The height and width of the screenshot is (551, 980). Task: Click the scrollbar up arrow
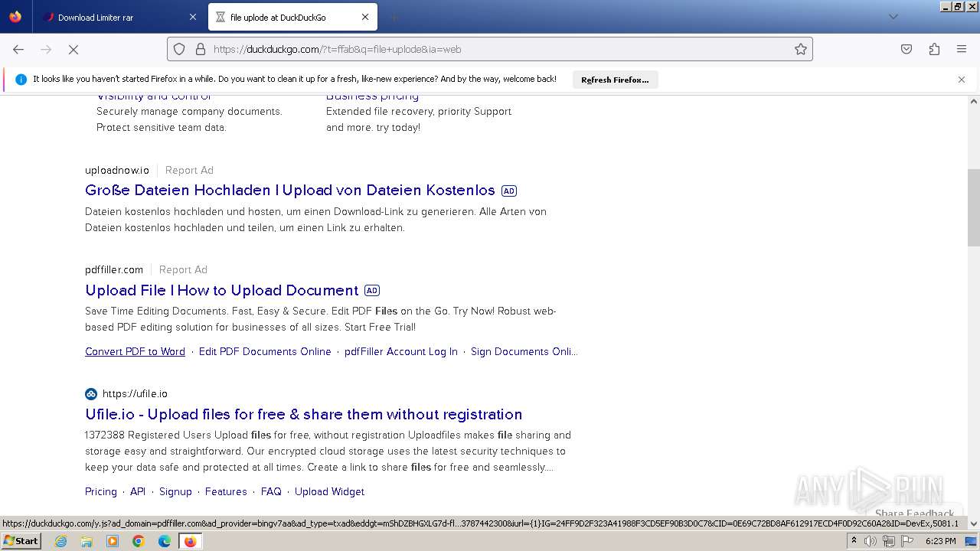[x=974, y=101]
